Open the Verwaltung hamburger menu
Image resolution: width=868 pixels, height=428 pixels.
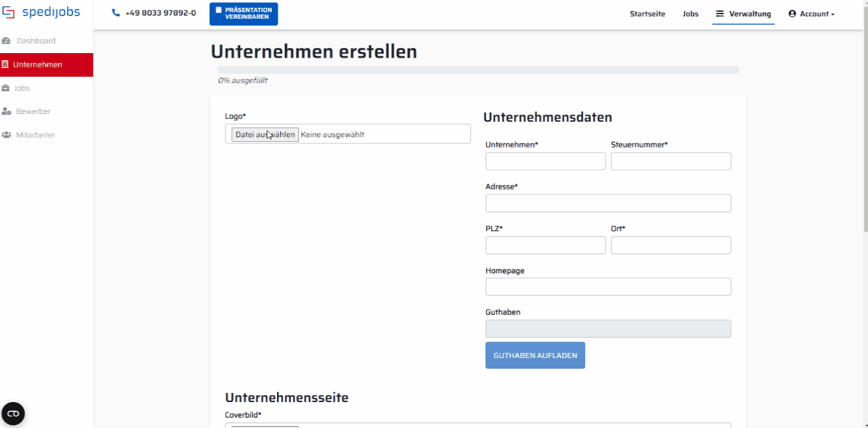[743, 14]
